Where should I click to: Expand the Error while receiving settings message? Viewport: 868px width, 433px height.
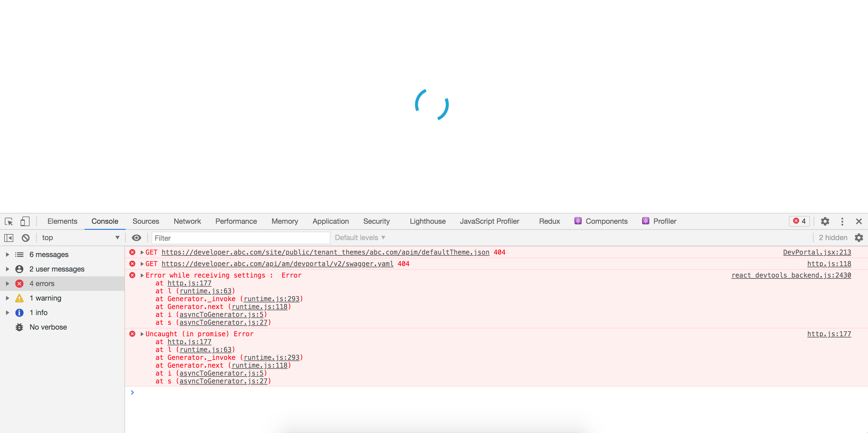(x=142, y=275)
